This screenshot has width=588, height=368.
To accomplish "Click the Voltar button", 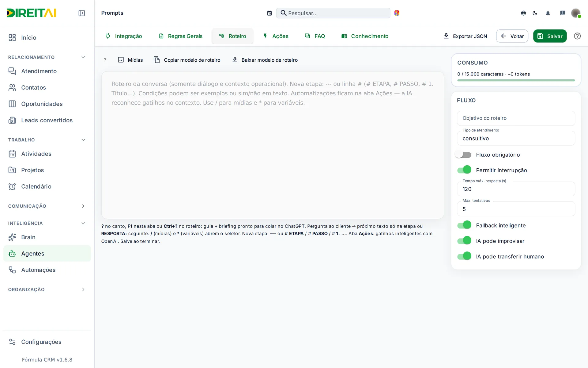I will pyautogui.click(x=512, y=36).
